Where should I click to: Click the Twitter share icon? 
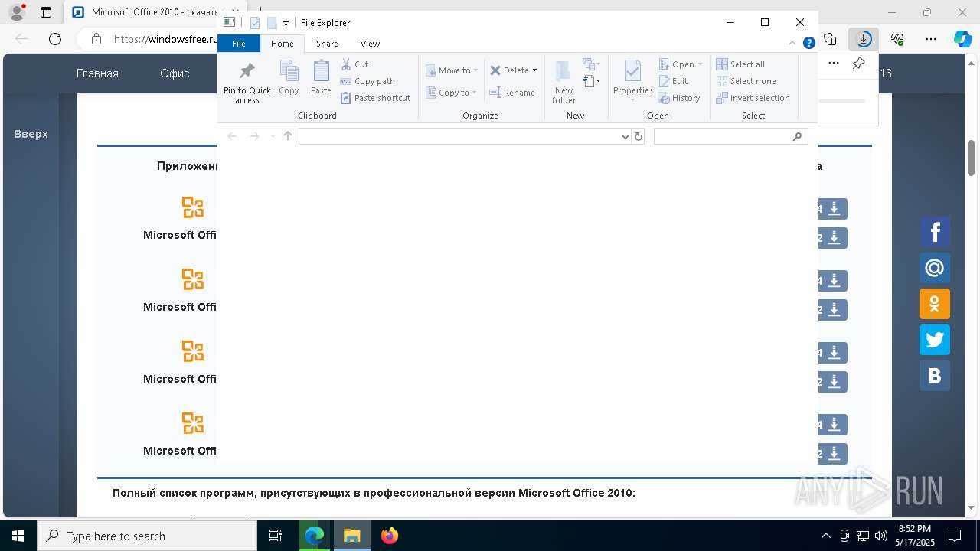[935, 340]
